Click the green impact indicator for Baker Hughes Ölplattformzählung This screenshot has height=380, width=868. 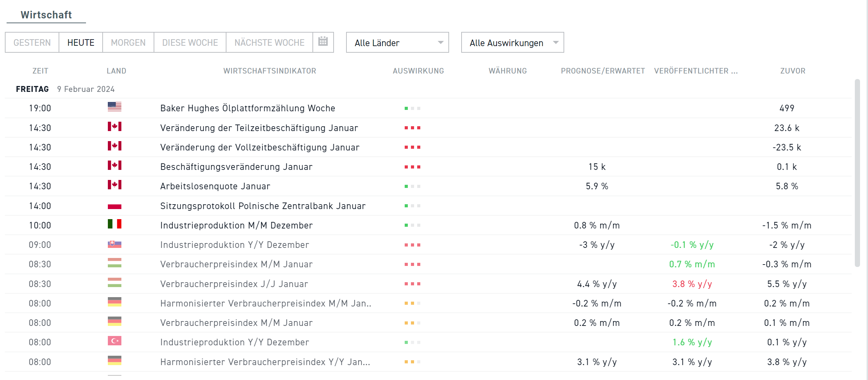click(413, 108)
